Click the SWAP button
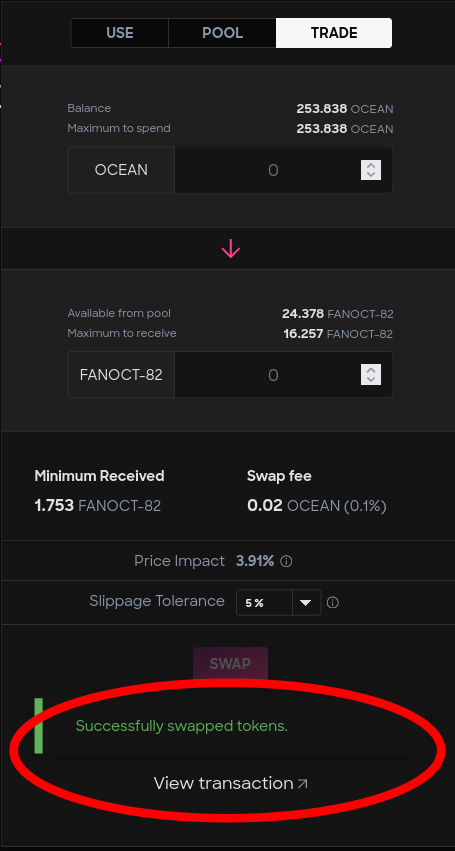 click(230, 664)
